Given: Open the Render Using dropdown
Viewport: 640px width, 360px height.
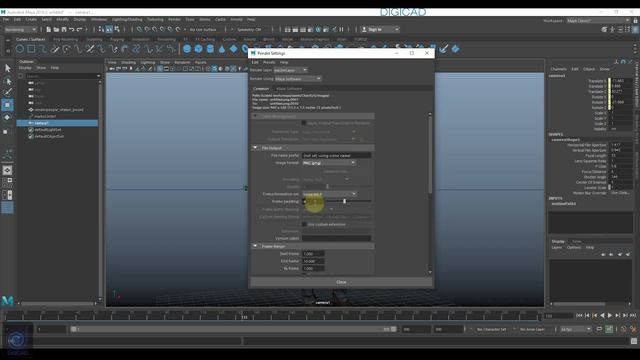Looking at the screenshot, I should point(298,79).
